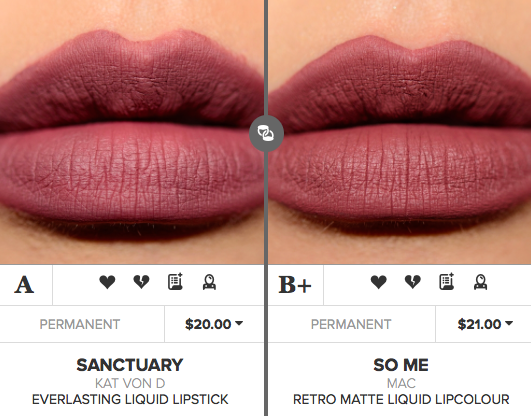531x416 pixels.
Task: Expand the $20.00 price dropdown
Action: [x=214, y=324]
